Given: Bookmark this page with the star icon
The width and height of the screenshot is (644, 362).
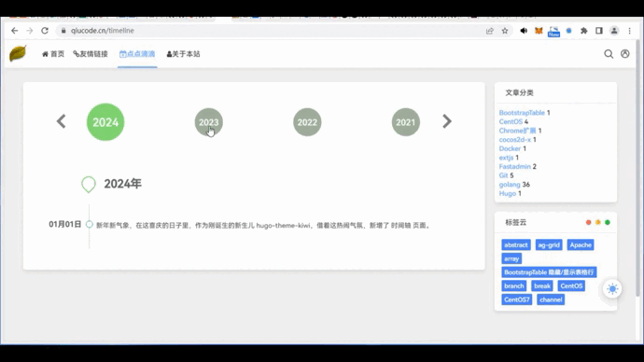Looking at the screenshot, I should [x=505, y=31].
